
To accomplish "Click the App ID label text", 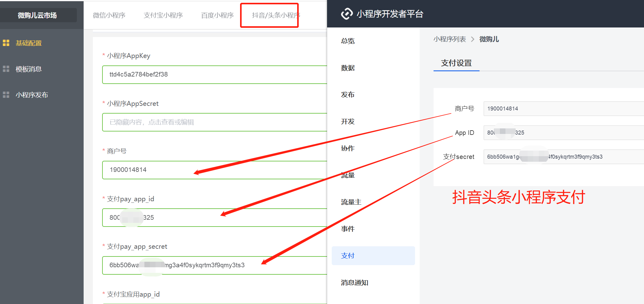I will 464,133.
